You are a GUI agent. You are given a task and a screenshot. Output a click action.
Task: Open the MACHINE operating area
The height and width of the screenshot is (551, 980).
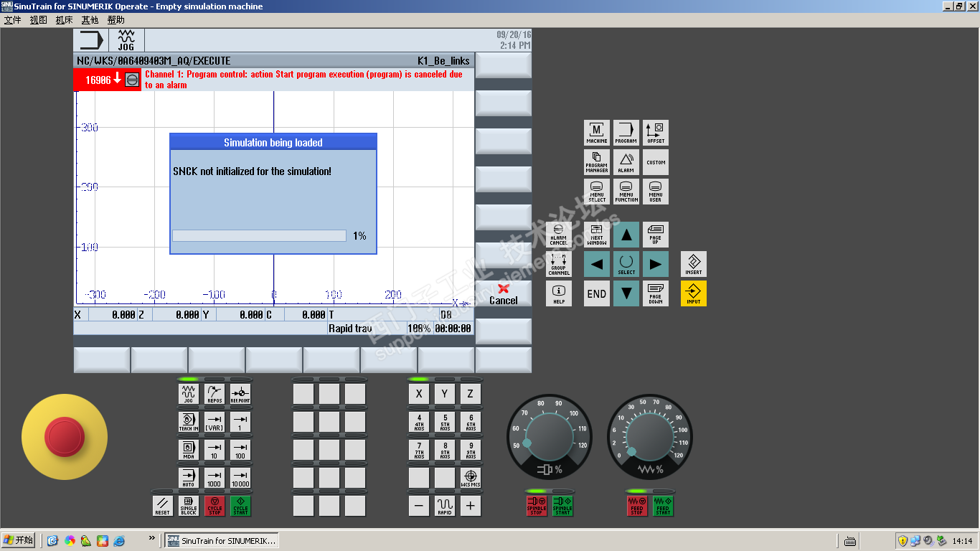click(597, 133)
